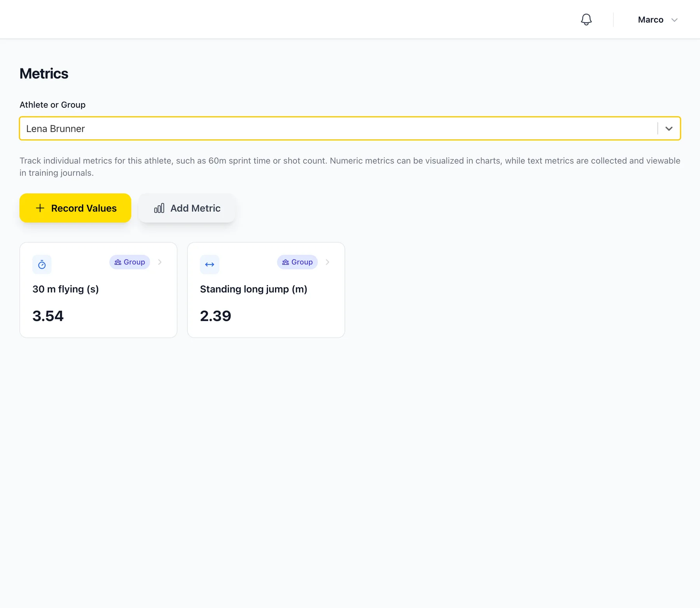Click the Standing long jump (m) title
This screenshot has width=700, height=608.
pos(254,289)
